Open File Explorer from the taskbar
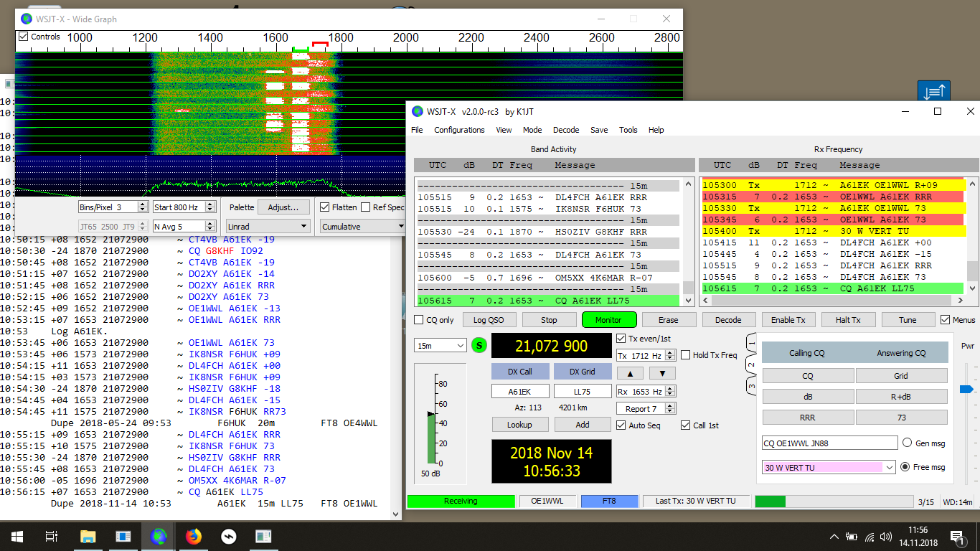 (x=88, y=536)
